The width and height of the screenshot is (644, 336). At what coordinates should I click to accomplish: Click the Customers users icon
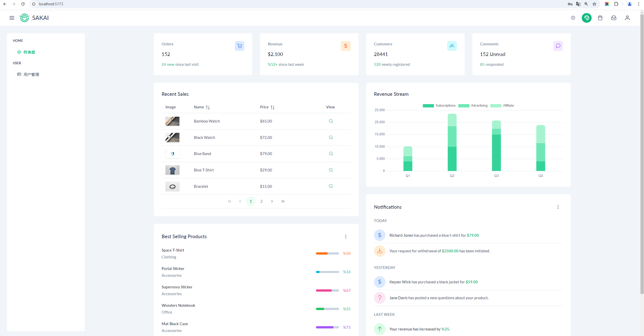(x=452, y=46)
